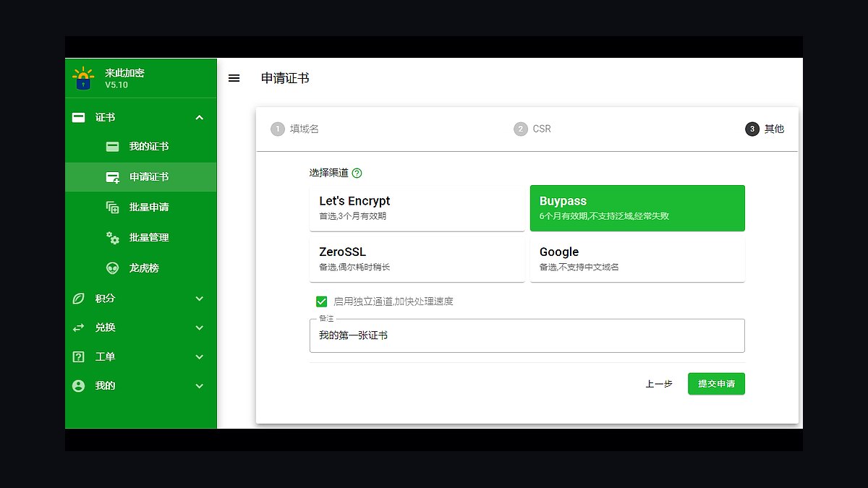Click the 申请证书 page title
This screenshot has height=488, width=868.
coord(285,78)
